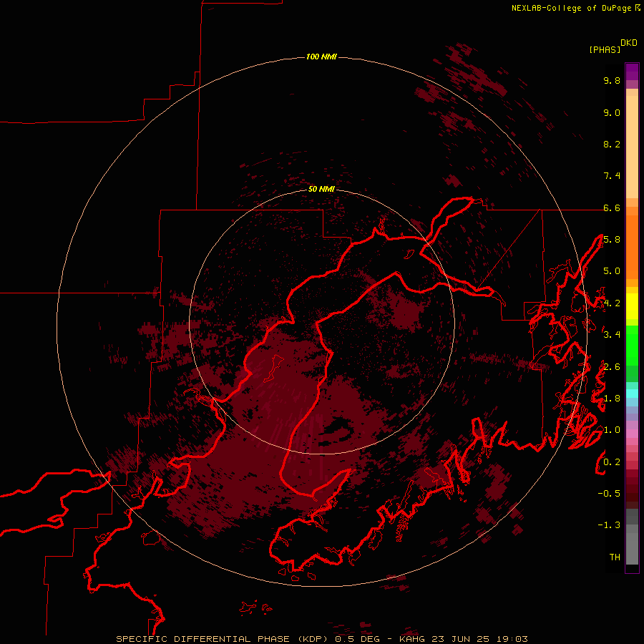The width and height of the screenshot is (644, 644).
Task: Click the [PHAS] legend label
Action: pyautogui.click(x=605, y=50)
